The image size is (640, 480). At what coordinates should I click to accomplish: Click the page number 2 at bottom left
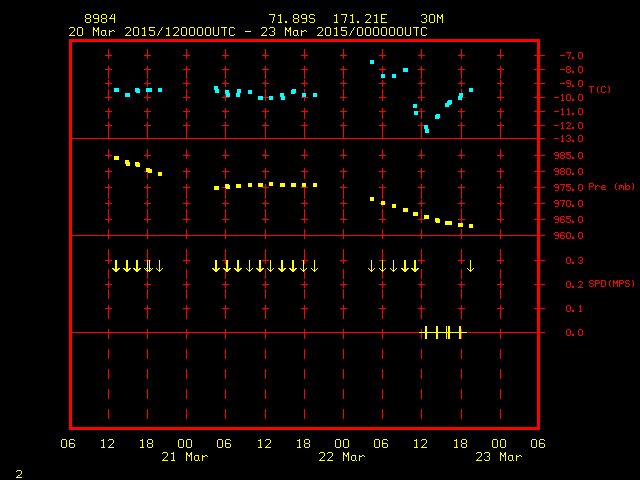19,474
